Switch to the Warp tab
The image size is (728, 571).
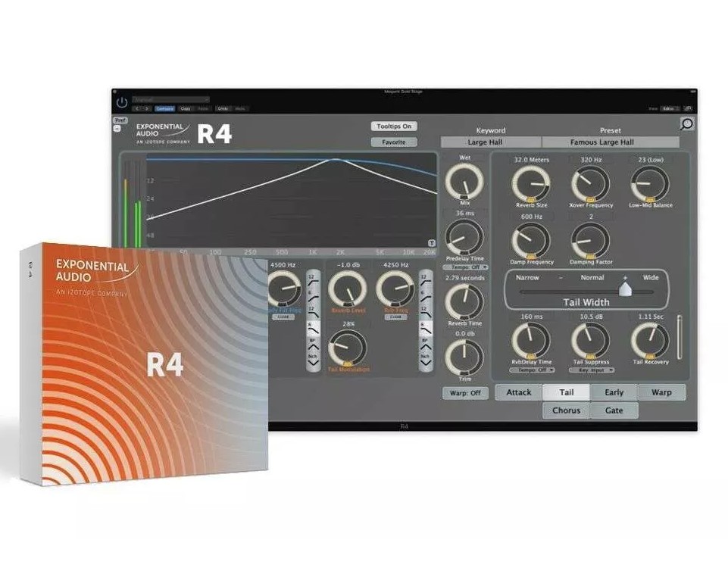(x=661, y=392)
